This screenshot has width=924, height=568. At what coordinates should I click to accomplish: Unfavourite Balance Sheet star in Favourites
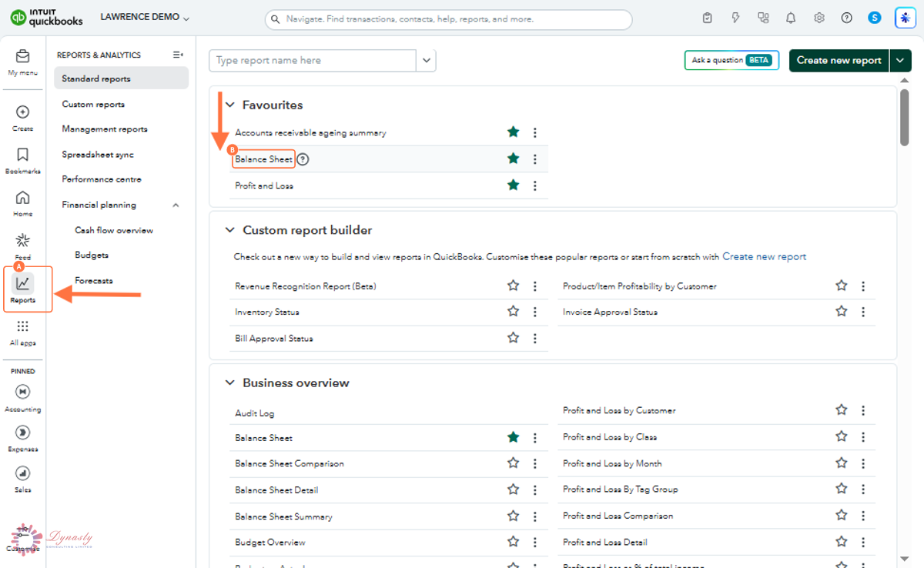514,159
